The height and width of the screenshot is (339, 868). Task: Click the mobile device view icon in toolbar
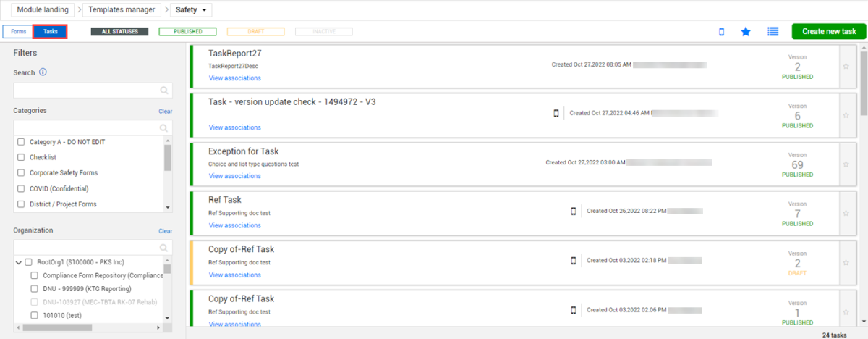pos(721,32)
